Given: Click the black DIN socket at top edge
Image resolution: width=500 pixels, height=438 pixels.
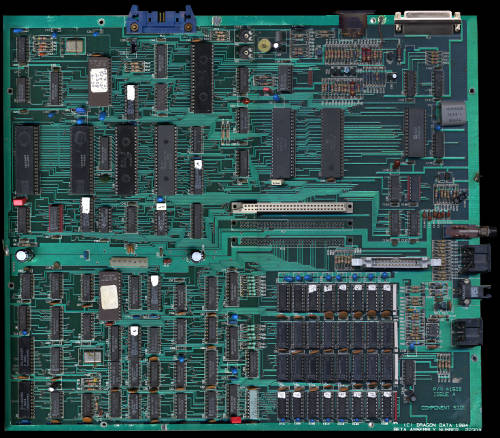Looking at the screenshot, I should pos(353,23).
